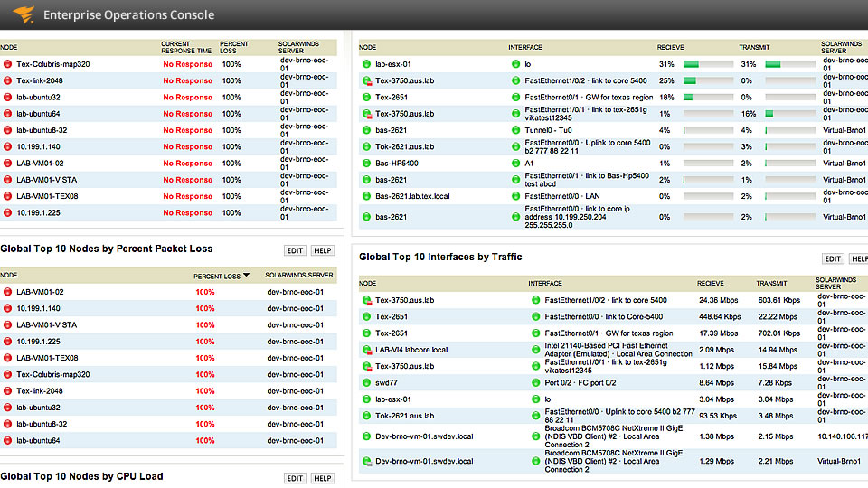This screenshot has width=868, height=488.
Task: Open the Tex-Colubris-map320 node in response time table
Action: (x=53, y=64)
